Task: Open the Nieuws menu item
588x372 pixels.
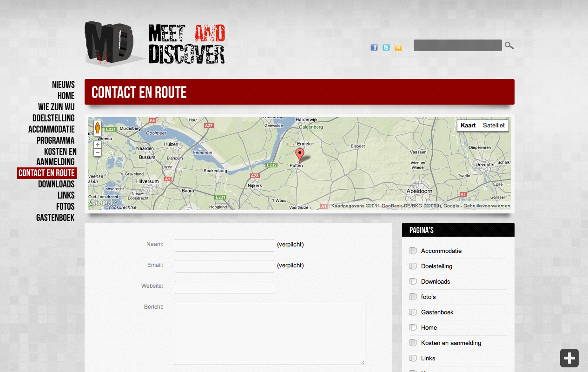Action: (63, 85)
